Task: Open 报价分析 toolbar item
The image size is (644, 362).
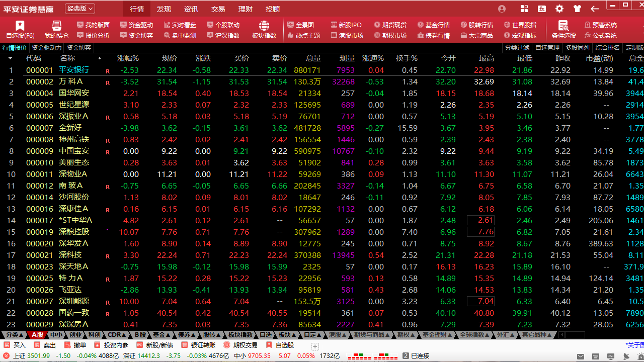Action: [x=93, y=35]
